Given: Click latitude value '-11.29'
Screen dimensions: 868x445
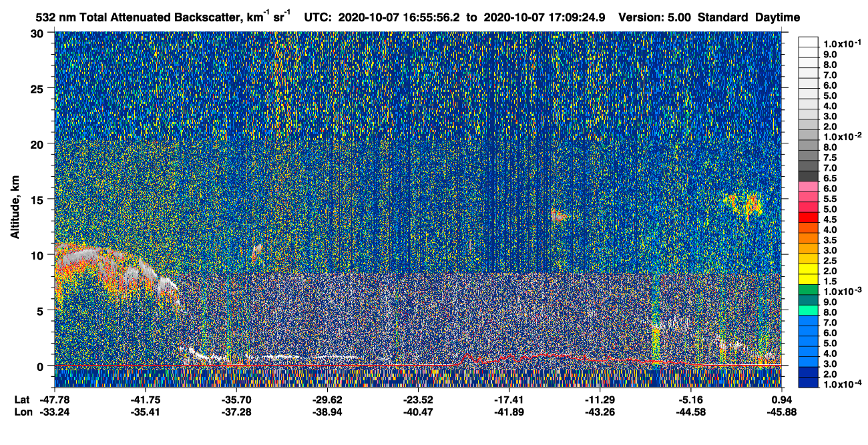Looking at the screenshot, I should coord(600,400).
